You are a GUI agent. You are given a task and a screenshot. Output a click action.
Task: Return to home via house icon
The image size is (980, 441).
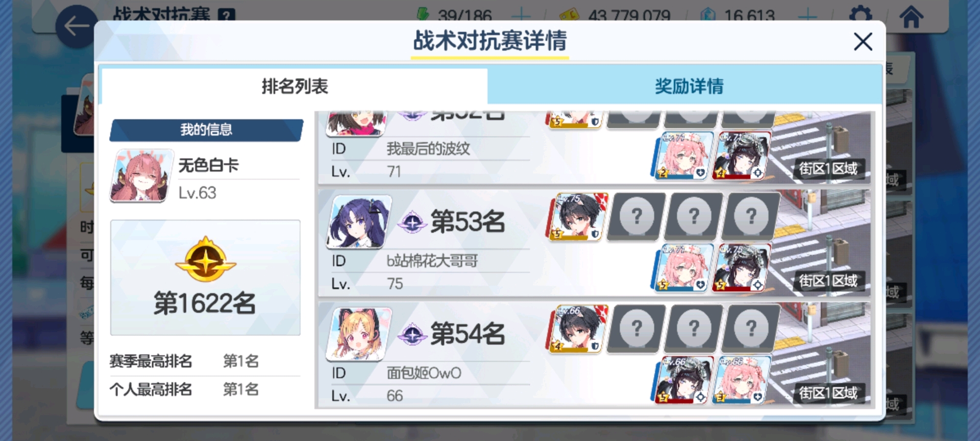point(911,16)
